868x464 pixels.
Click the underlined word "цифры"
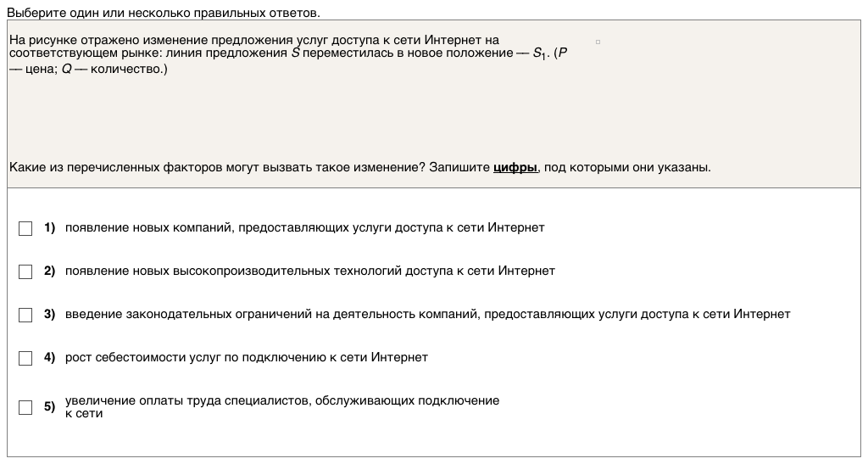point(515,167)
